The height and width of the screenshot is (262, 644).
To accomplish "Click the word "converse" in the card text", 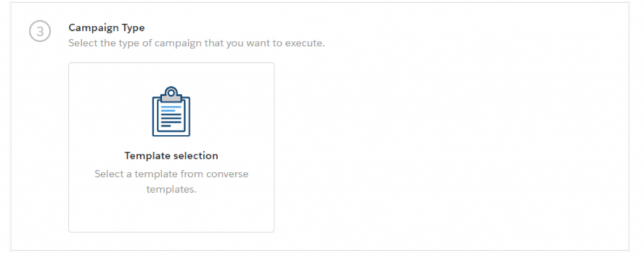I will coord(227,174).
